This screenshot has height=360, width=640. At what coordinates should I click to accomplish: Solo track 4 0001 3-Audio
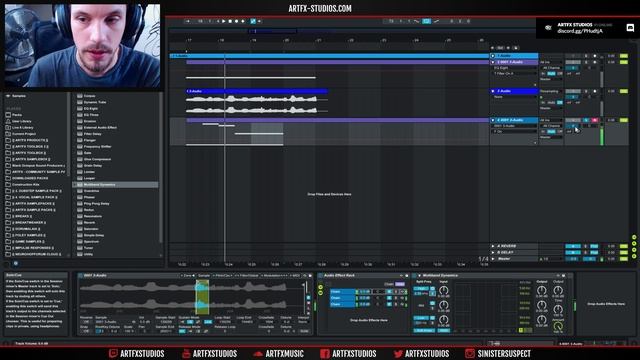pos(586,120)
